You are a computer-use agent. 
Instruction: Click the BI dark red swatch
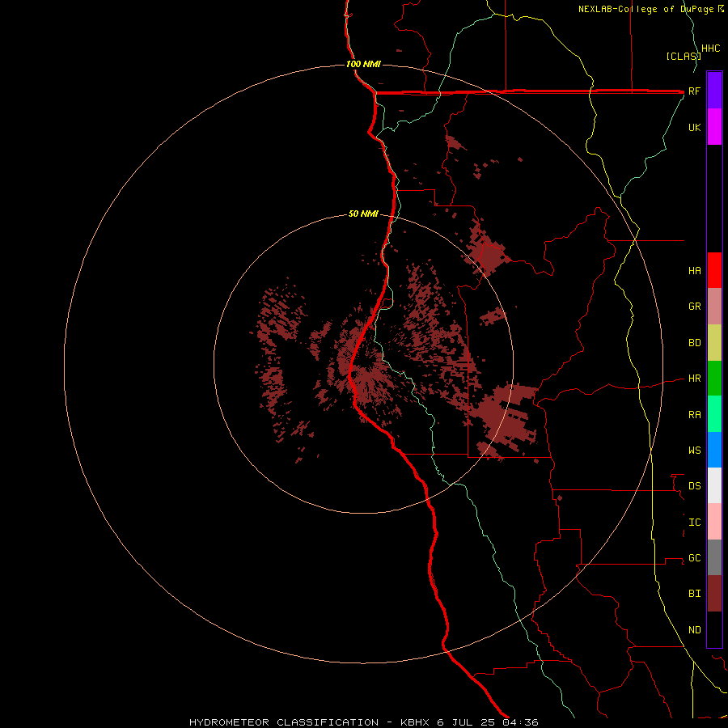[714, 594]
